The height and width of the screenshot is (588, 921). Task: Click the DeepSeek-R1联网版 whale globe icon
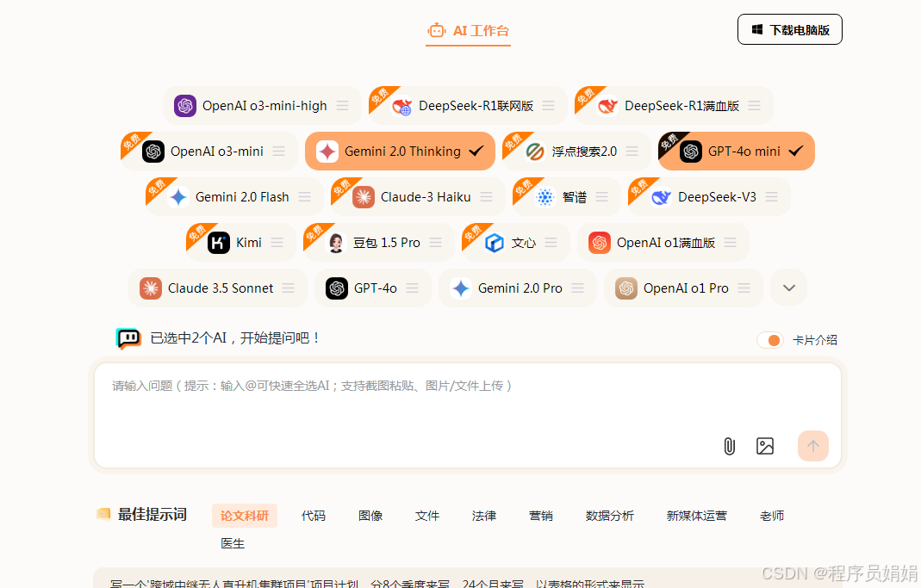pyautogui.click(x=402, y=106)
